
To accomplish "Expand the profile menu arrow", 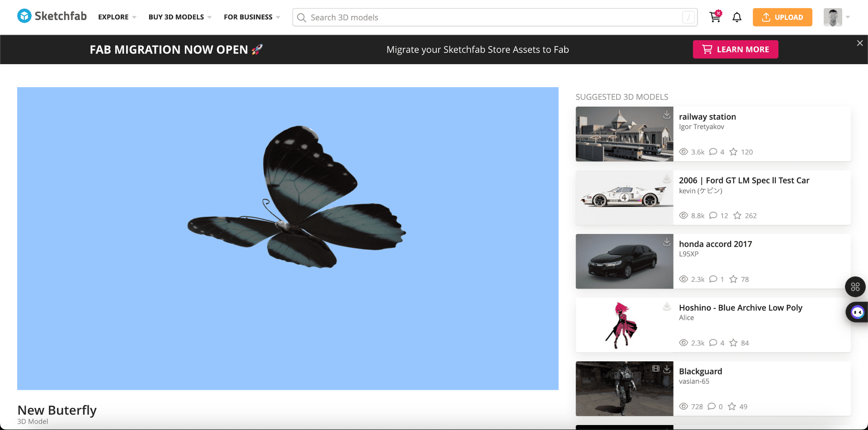I will click(x=848, y=17).
